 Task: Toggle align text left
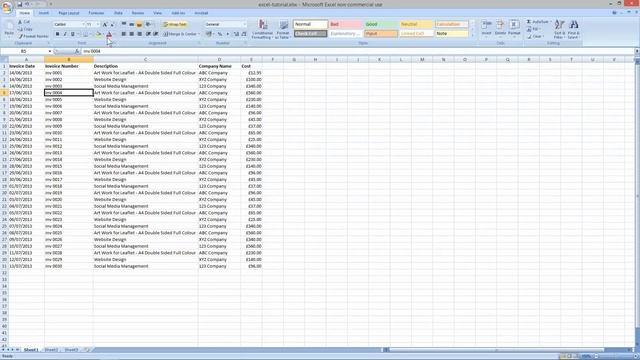pyautogui.click(x=124, y=34)
